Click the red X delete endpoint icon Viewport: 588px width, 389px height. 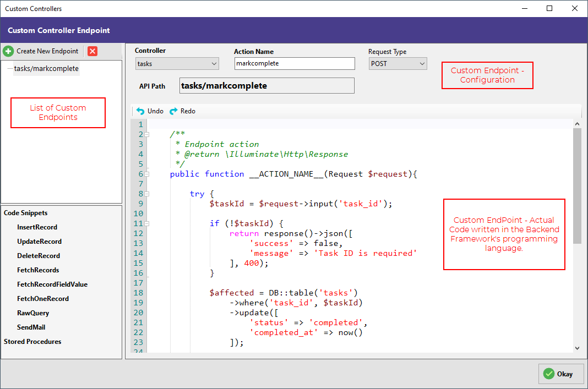pos(92,51)
